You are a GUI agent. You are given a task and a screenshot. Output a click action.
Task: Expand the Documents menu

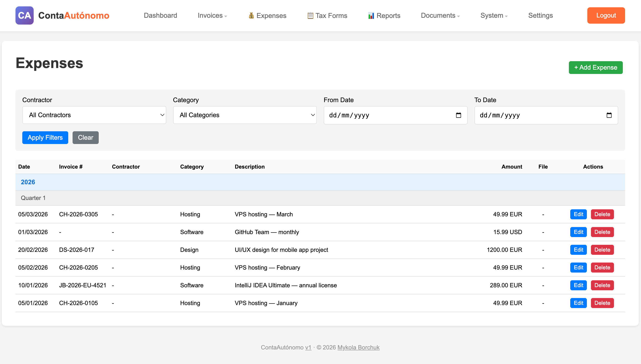coord(440,15)
